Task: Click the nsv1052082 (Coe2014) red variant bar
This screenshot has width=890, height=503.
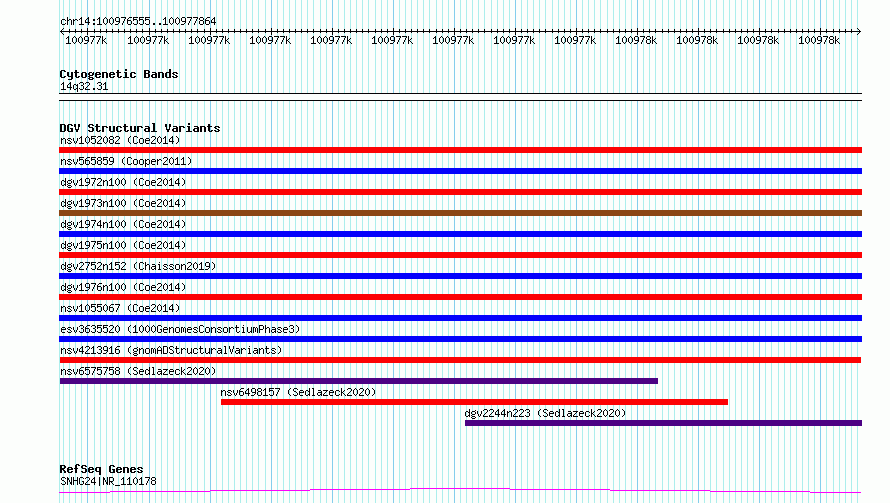Action: [x=460, y=150]
